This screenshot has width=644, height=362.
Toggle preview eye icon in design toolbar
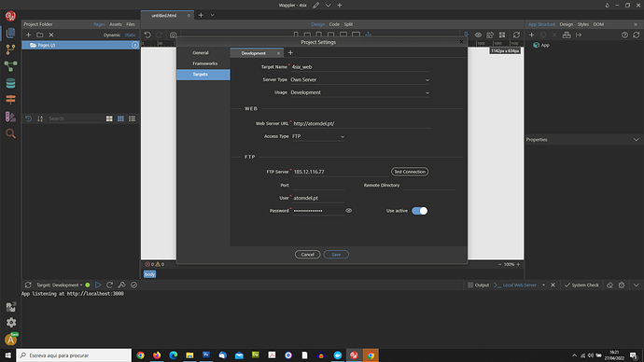click(479, 35)
